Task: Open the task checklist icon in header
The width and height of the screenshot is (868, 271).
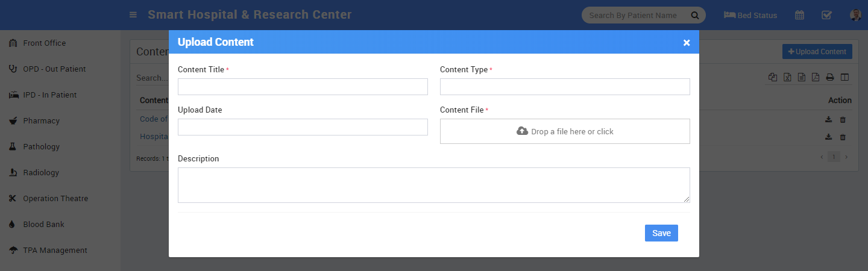Action: (827, 15)
